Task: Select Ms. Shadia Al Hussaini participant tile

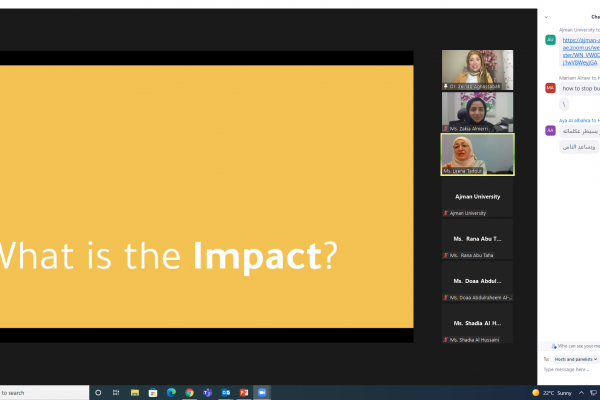Action: click(478, 324)
